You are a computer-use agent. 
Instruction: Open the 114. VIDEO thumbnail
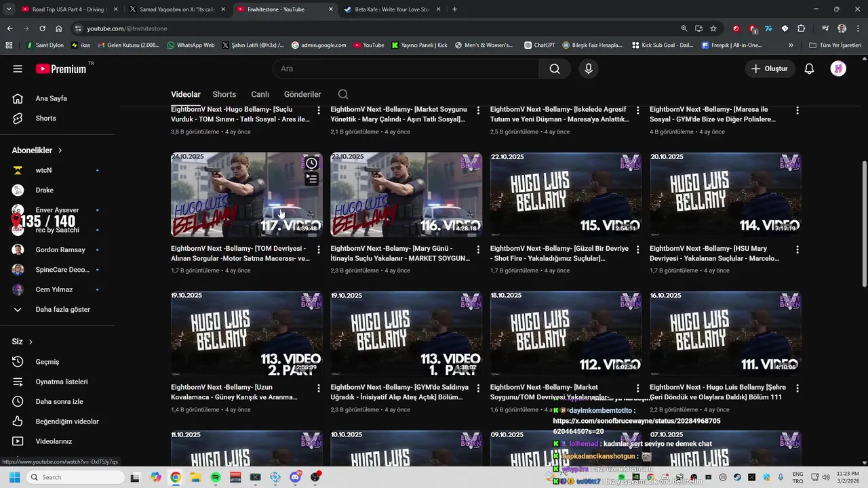[x=726, y=195]
